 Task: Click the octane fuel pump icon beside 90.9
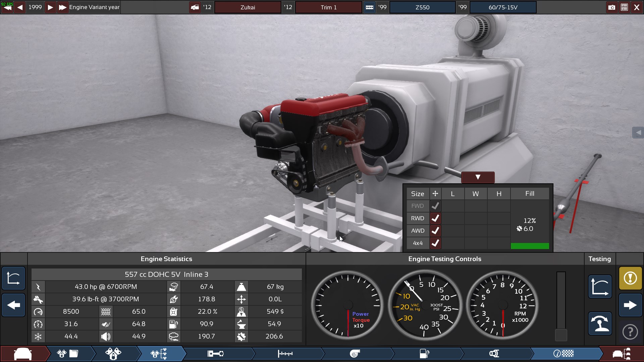point(174,324)
